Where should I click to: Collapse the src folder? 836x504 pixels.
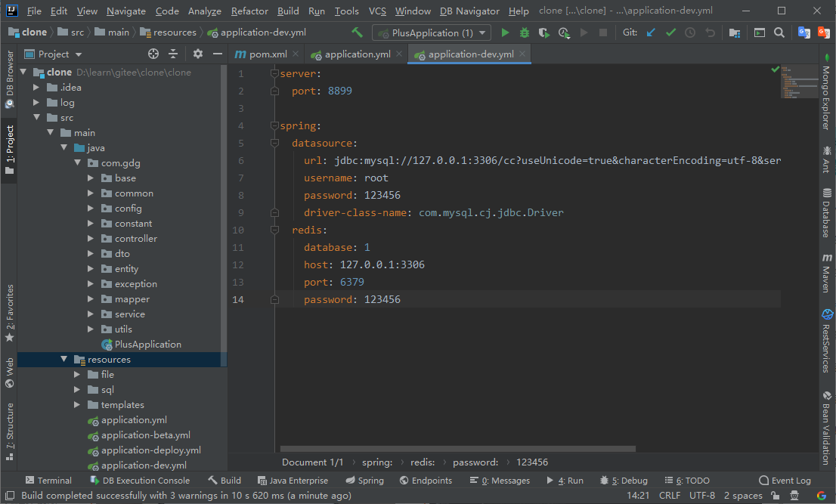tap(36, 117)
